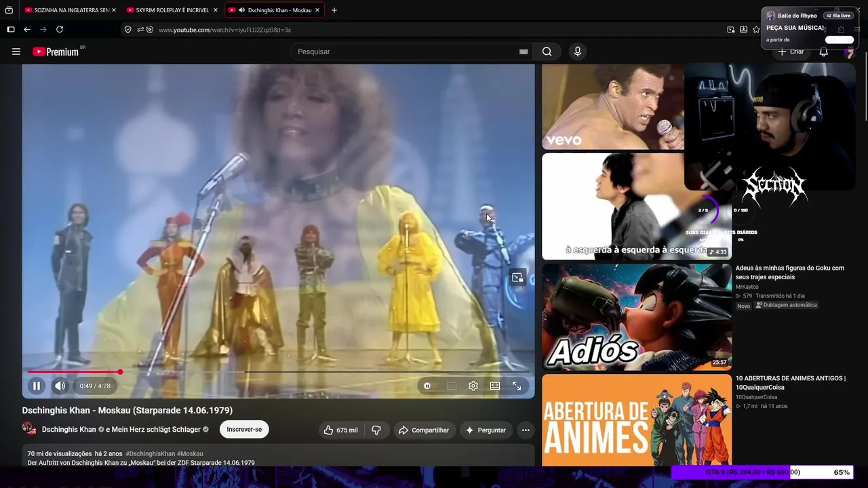Open the player settings gear
Screen dimensions: 868x488
click(473, 386)
